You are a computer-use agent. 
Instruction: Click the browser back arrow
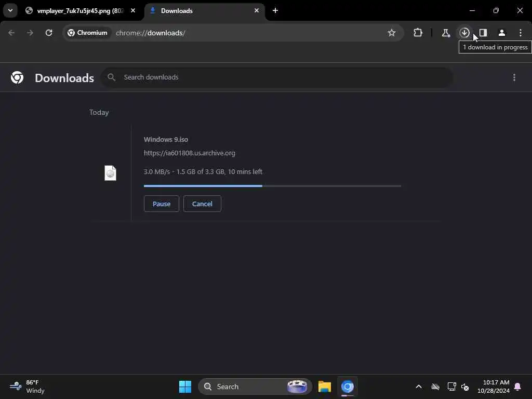click(x=11, y=33)
